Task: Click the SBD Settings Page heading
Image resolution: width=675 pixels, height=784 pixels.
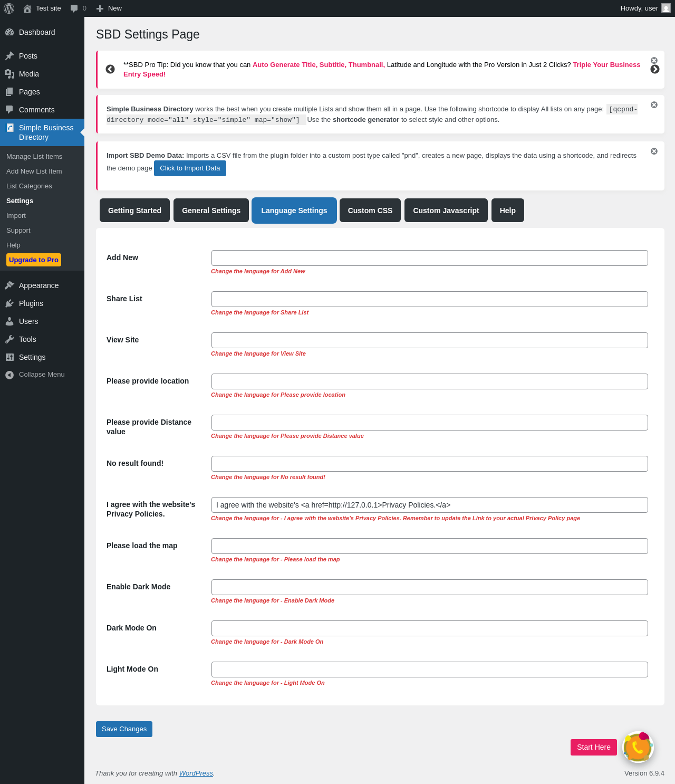Action: click(x=148, y=34)
